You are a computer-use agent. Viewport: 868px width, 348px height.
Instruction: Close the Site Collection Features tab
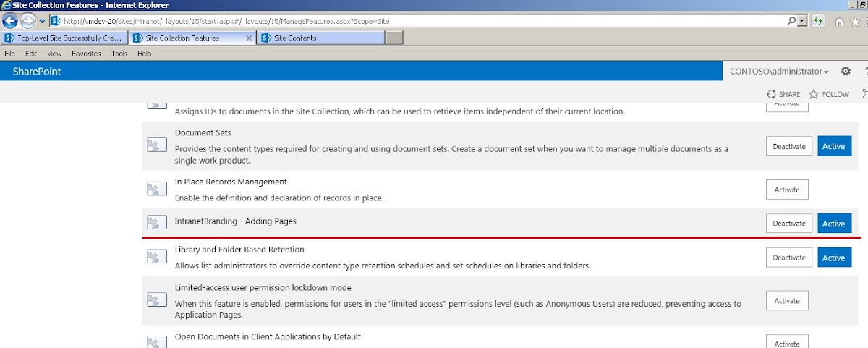coord(250,38)
